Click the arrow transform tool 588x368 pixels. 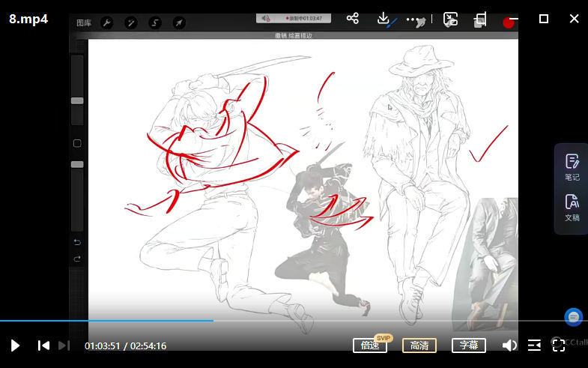click(x=179, y=23)
